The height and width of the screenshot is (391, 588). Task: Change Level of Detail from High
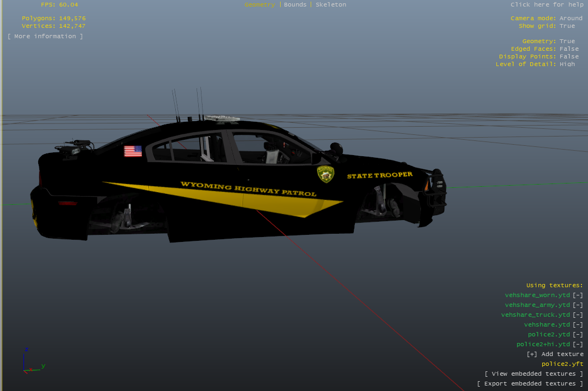[567, 64]
